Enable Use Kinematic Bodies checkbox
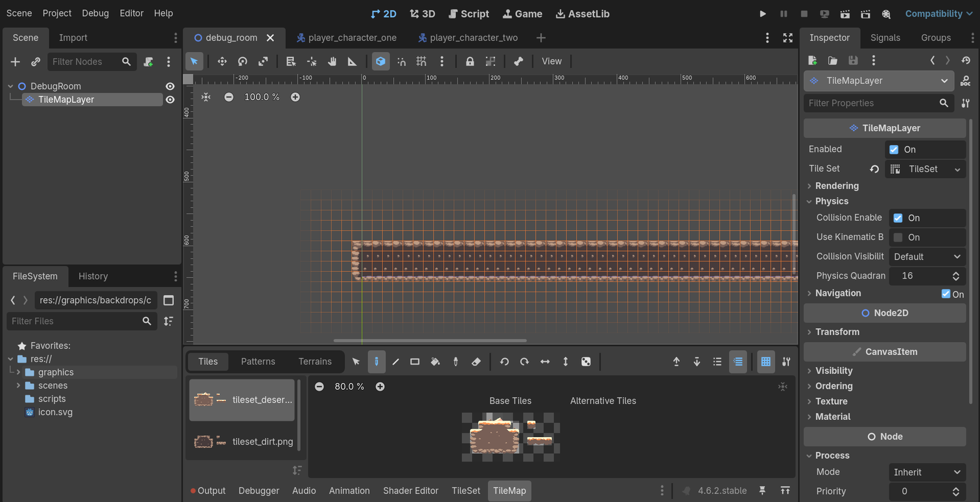The height and width of the screenshot is (502, 980). coord(898,238)
